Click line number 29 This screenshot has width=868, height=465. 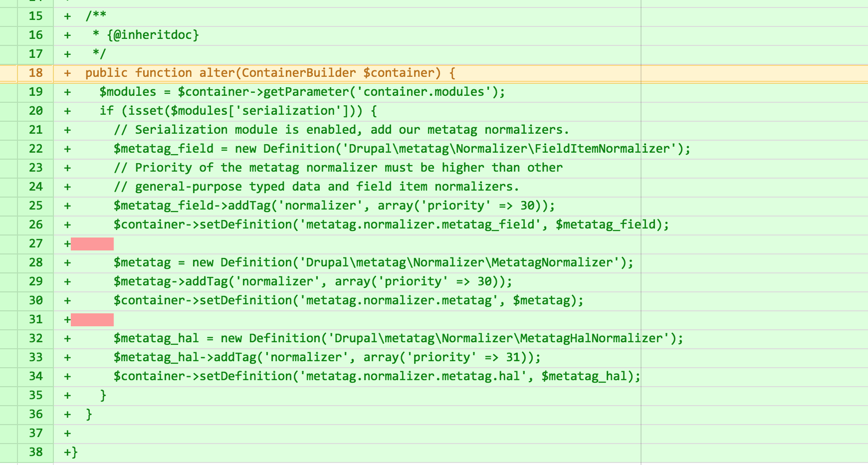pyautogui.click(x=35, y=281)
